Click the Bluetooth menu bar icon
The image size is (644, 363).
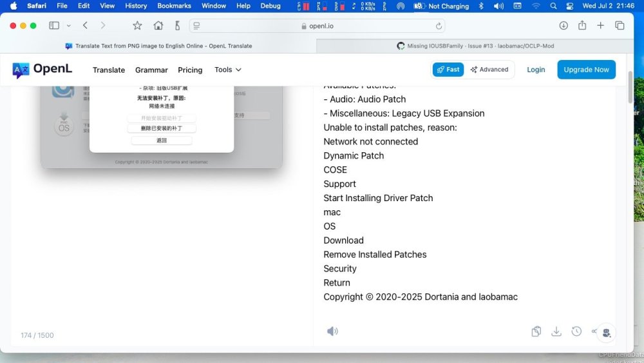click(481, 6)
